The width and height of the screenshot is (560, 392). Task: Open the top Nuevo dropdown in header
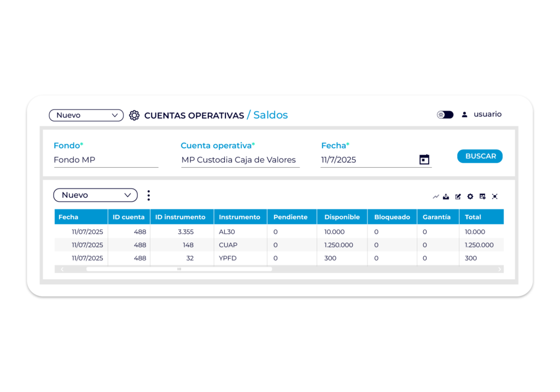point(86,115)
